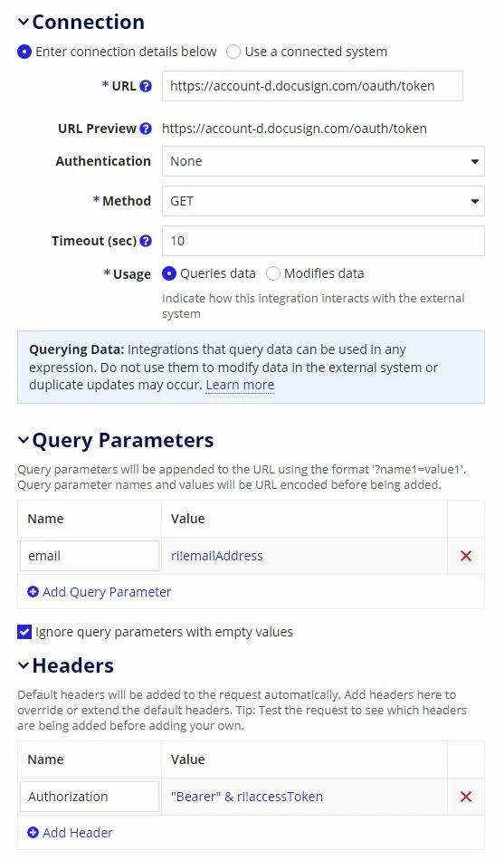This screenshot has width=504, height=860.
Task: Collapse the Headers section chevron
Action: [x=23, y=665]
